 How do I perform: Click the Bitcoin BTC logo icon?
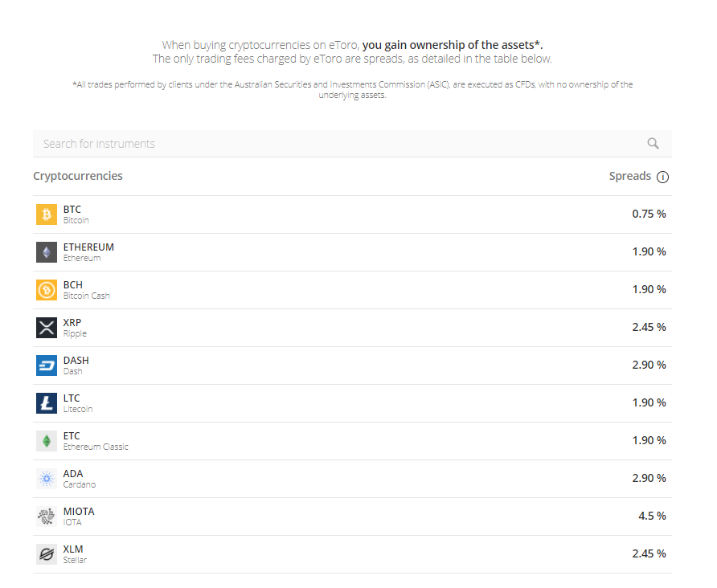(47, 214)
